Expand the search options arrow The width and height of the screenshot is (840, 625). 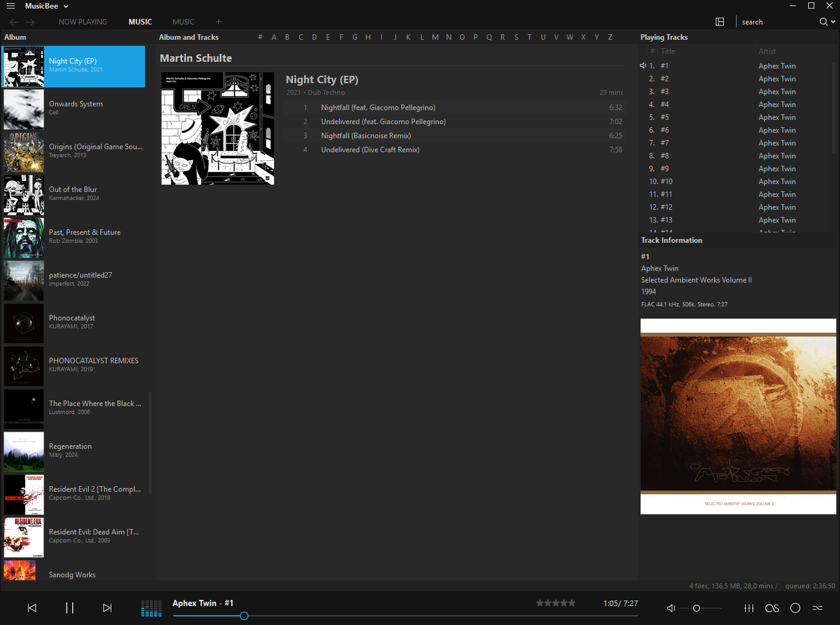click(x=833, y=22)
